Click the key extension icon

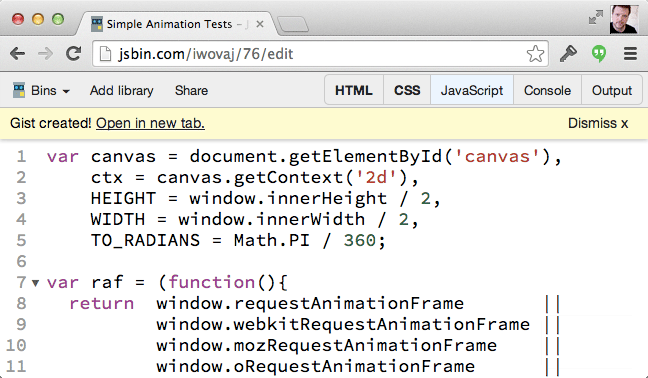pos(568,54)
